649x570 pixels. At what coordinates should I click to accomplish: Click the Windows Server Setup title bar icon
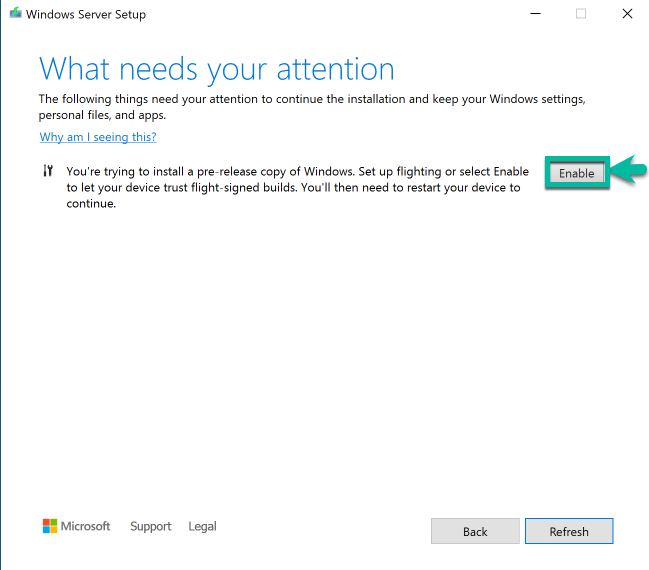16,13
